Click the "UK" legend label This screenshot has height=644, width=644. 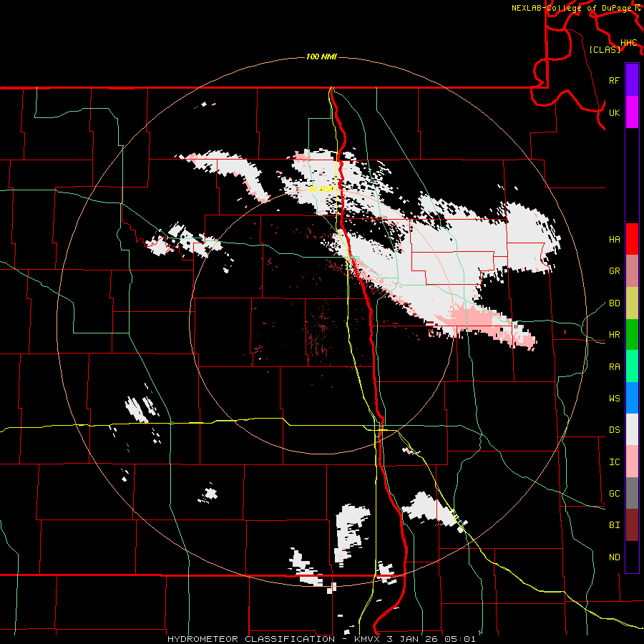coord(614,112)
